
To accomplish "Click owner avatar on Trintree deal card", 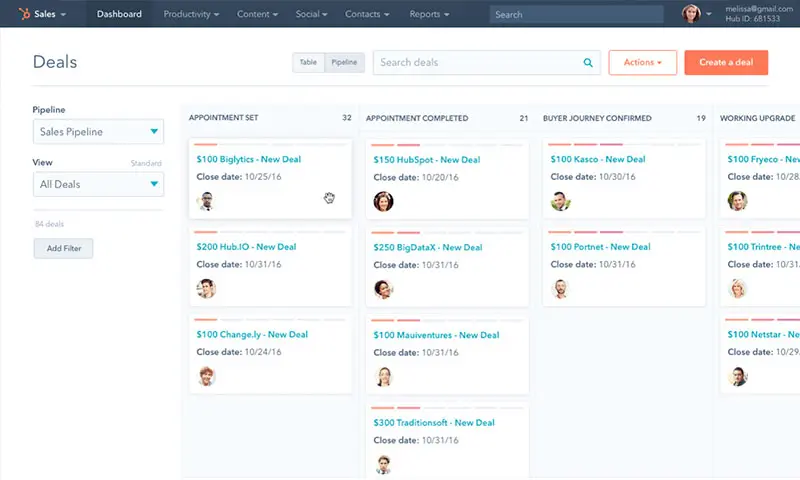I will (x=737, y=289).
